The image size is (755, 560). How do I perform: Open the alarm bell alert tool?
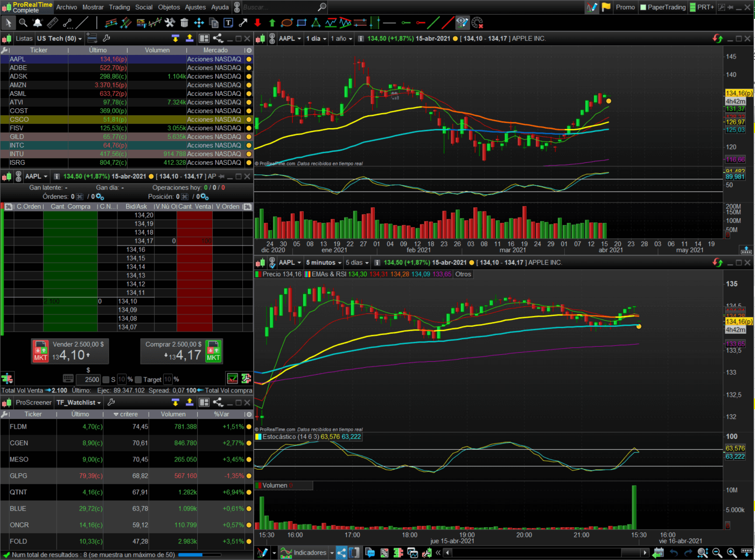[x=38, y=23]
